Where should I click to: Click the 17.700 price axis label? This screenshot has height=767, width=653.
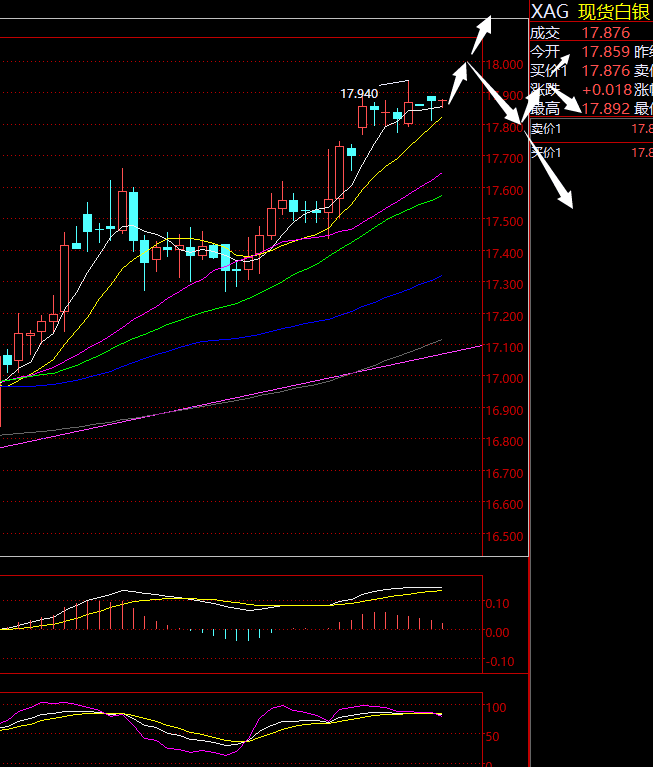tap(504, 159)
